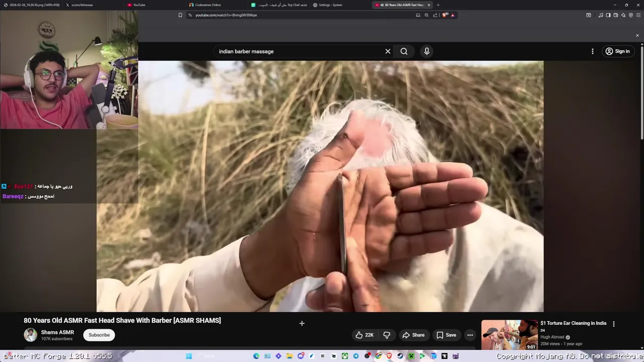644x362 pixels.
Task: Open Microsoft Edge from taskbar
Action: 257,356
